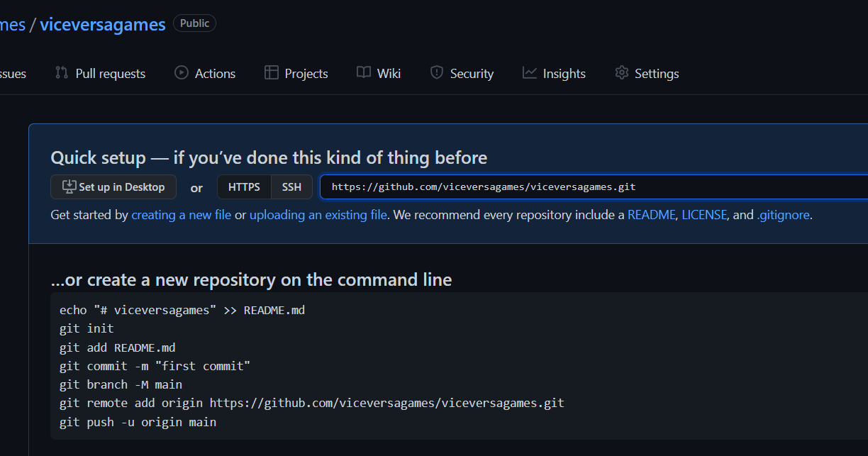
Task: Add a README via the link
Action: (x=651, y=215)
